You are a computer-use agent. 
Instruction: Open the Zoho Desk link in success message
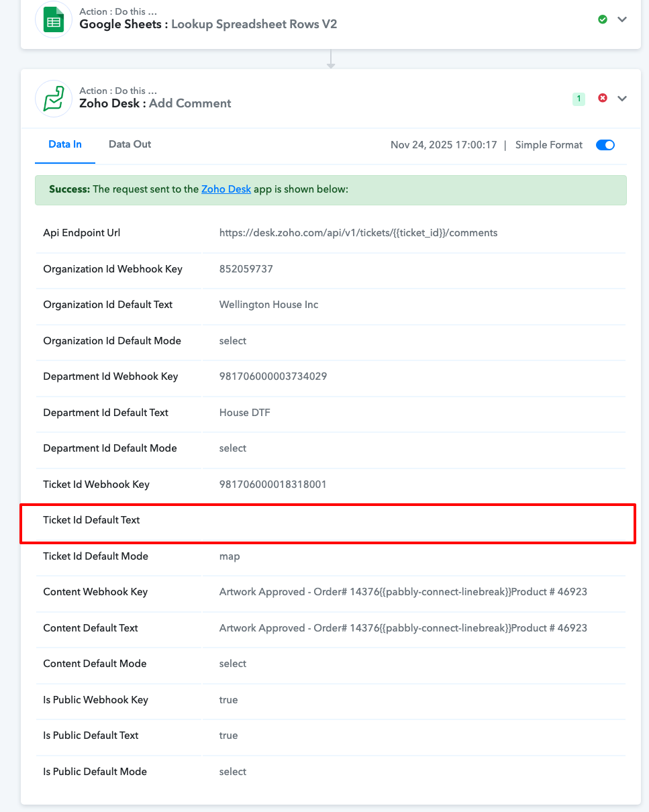226,189
